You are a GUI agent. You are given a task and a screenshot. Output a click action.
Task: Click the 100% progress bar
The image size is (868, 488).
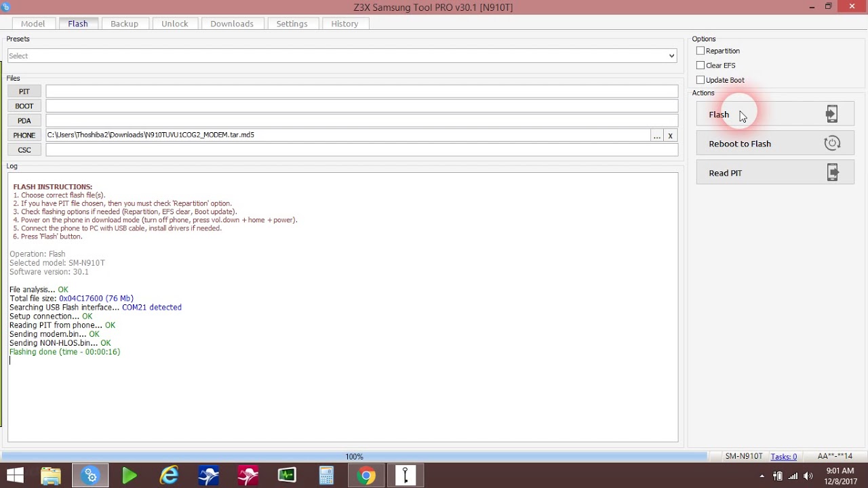click(354, 456)
